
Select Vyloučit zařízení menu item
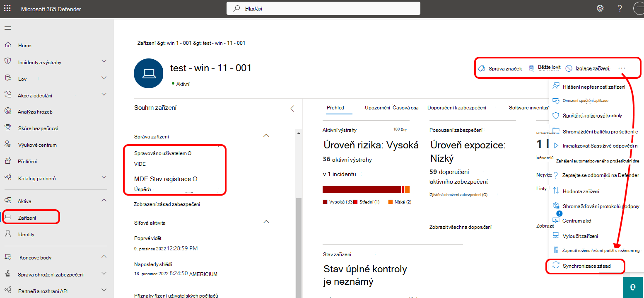click(580, 236)
